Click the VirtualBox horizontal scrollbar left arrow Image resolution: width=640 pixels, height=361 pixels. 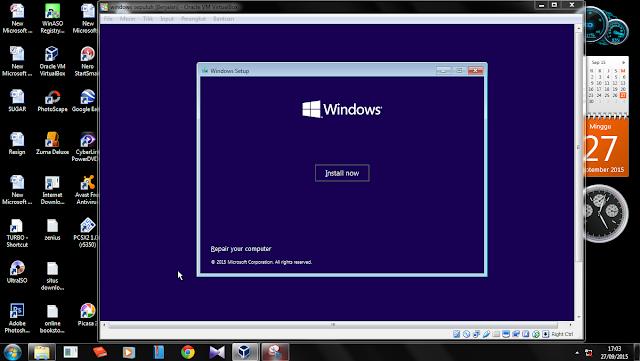coord(104,325)
